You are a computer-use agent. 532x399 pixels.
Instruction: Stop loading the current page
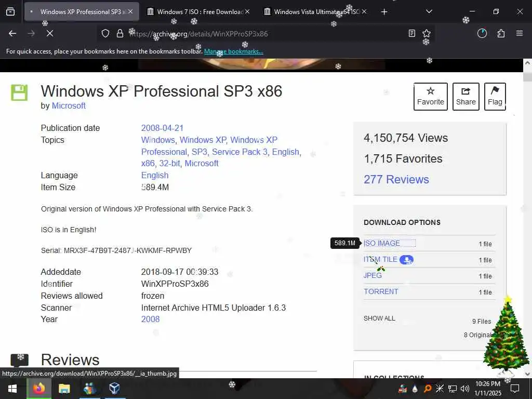(49, 33)
